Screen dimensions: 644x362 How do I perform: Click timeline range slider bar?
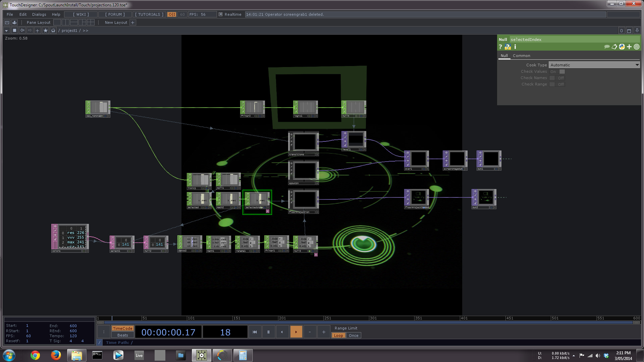coord(369,322)
